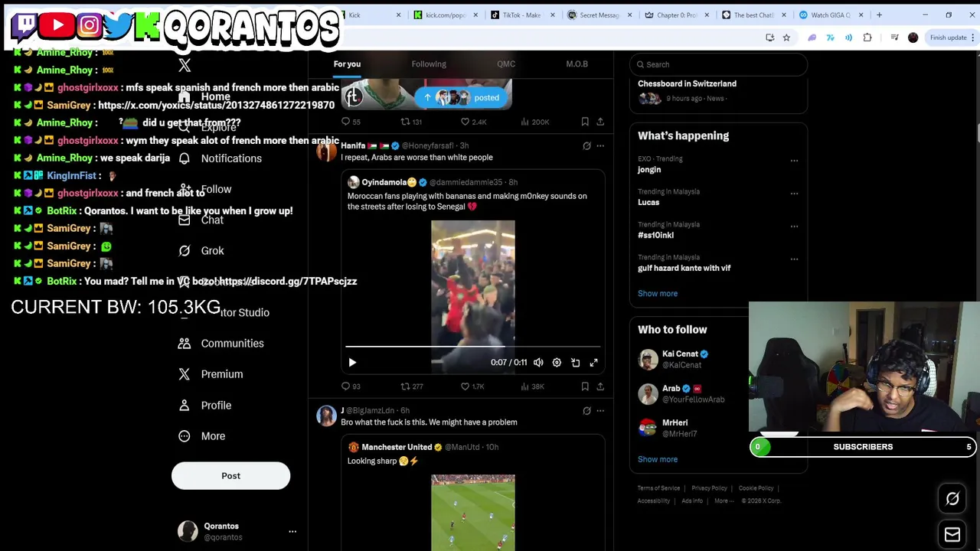Open options for jongin trend

794,161
